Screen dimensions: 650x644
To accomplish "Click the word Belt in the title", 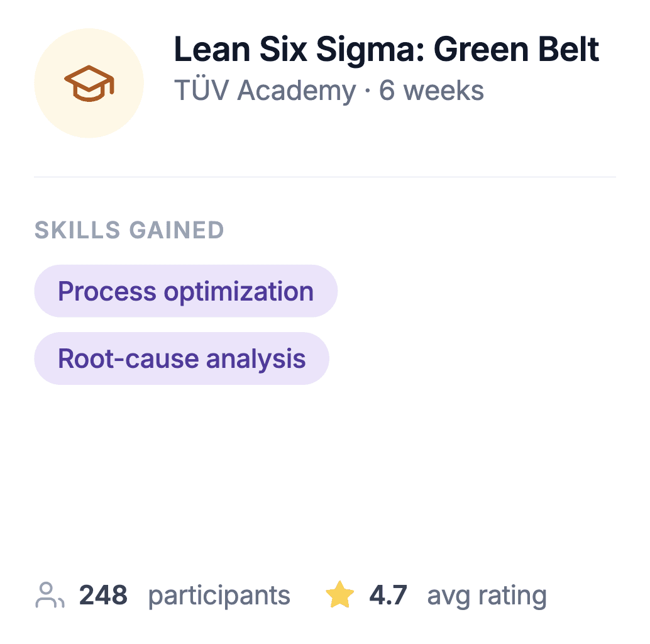I will (568, 49).
